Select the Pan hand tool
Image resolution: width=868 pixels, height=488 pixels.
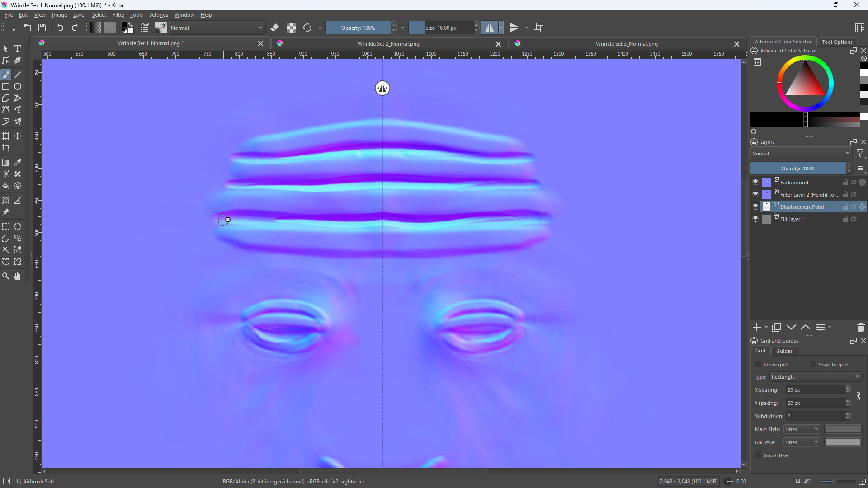click(18, 276)
